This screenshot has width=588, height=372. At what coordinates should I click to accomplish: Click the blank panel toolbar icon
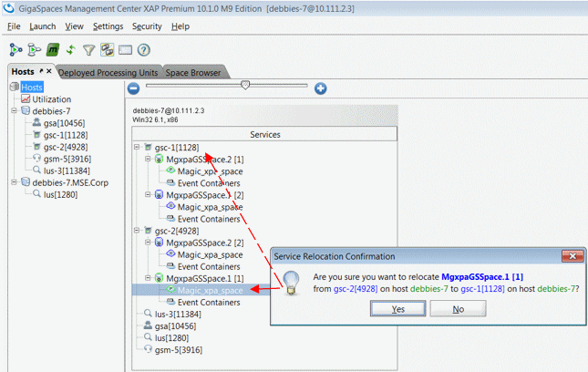click(x=125, y=50)
